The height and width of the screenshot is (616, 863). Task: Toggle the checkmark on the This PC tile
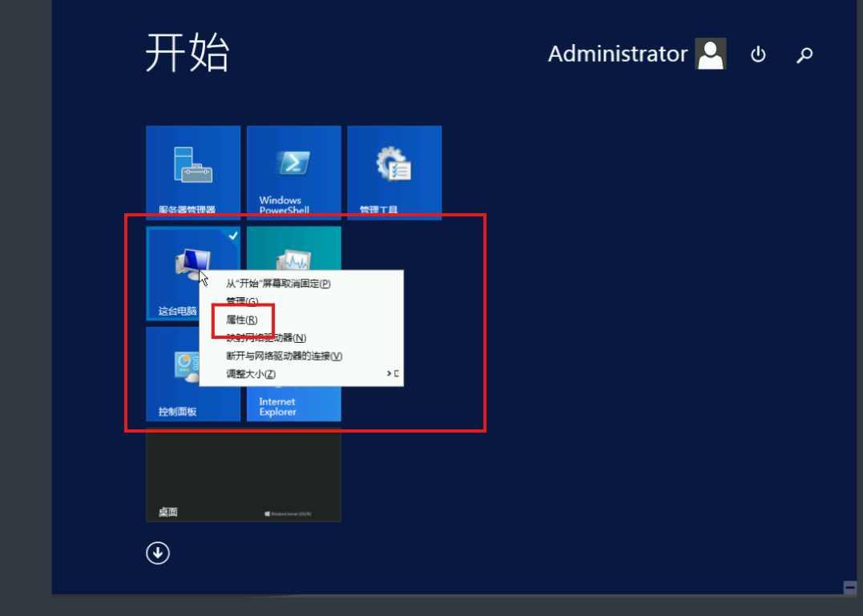click(x=232, y=236)
